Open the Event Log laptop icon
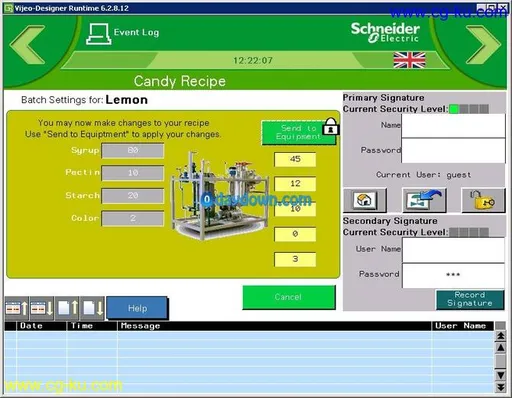512x398 pixels. pos(98,34)
